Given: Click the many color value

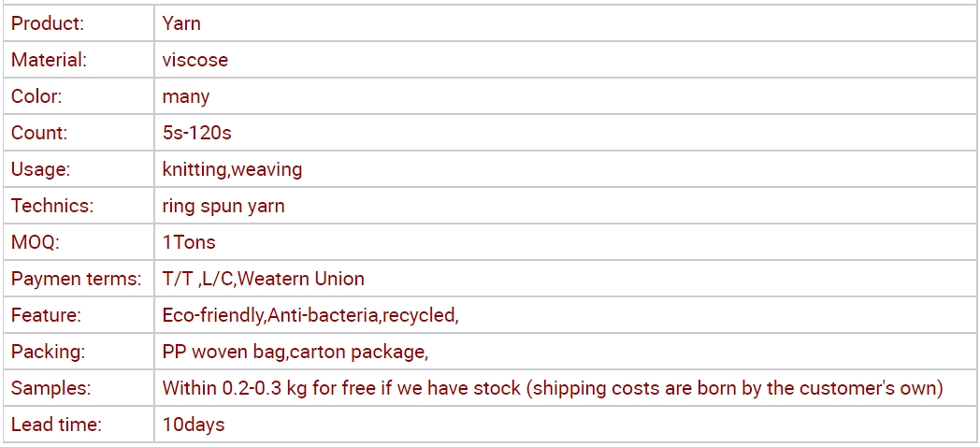Looking at the screenshot, I should [186, 97].
